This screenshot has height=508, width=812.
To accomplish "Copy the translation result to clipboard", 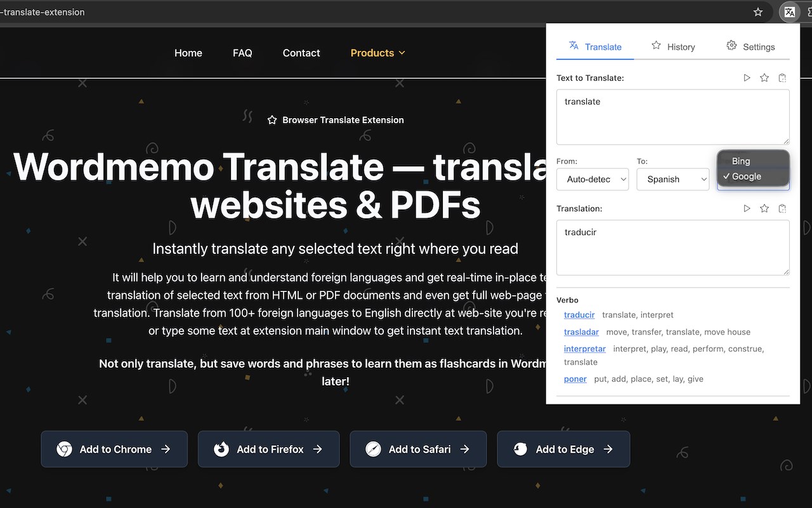I will coord(782,208).
